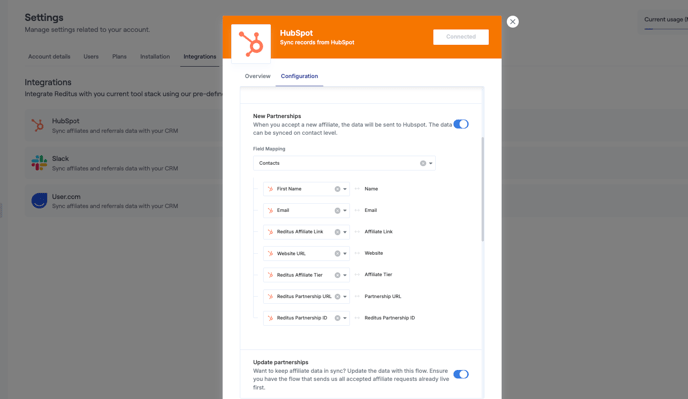Screen dimensions: 688x399
Task: Toggle the Update partnerships switch
Action: coord(461,374)
